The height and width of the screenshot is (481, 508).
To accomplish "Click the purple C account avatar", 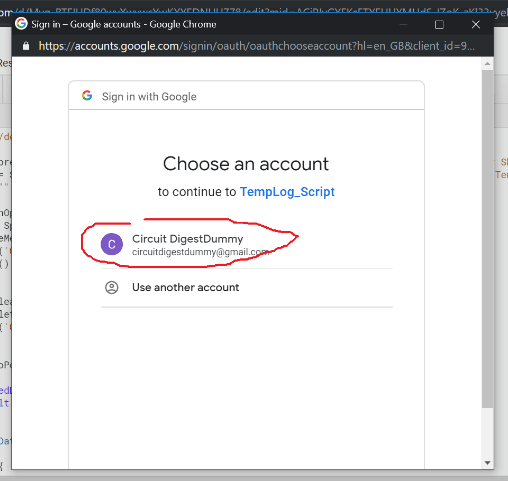I will [x=112, y=244].
